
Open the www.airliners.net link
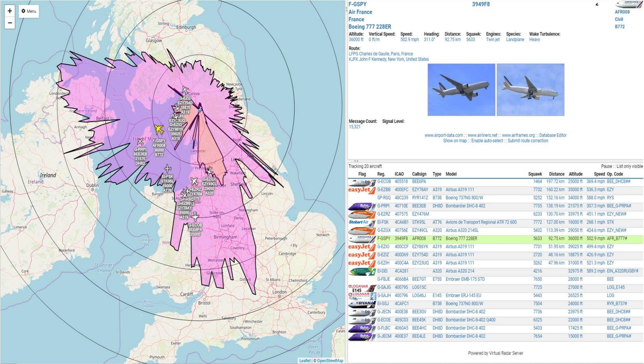[482, 135]
